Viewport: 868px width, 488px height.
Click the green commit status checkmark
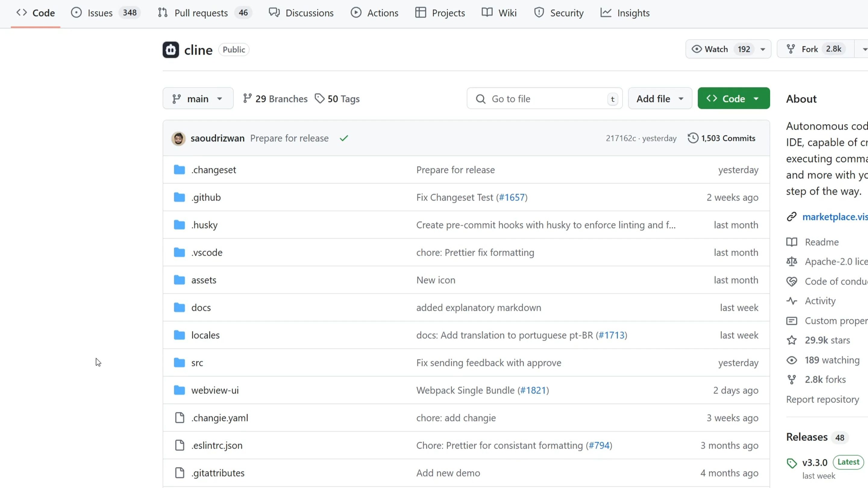[x=344, y=138]
